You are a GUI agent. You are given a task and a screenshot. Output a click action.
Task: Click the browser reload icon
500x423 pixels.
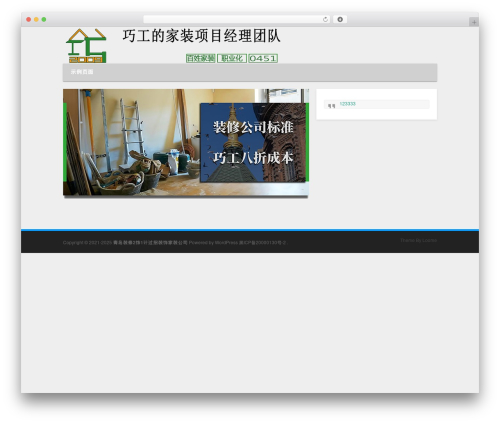click(325, 20)
